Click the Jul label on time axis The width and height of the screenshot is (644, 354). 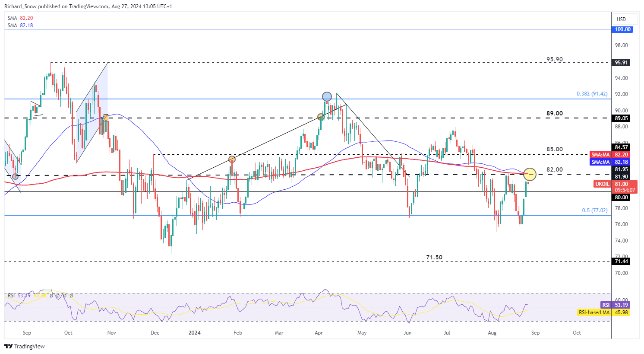(x=447, y=333)
